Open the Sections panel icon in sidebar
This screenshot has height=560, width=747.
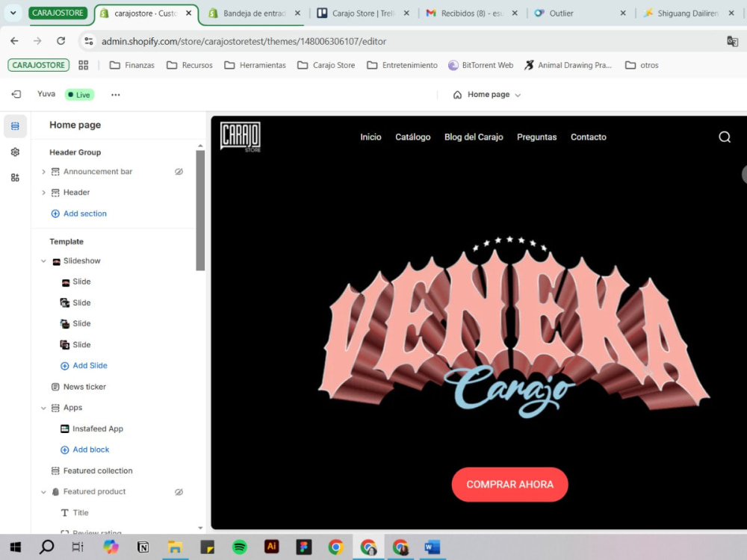15,126
